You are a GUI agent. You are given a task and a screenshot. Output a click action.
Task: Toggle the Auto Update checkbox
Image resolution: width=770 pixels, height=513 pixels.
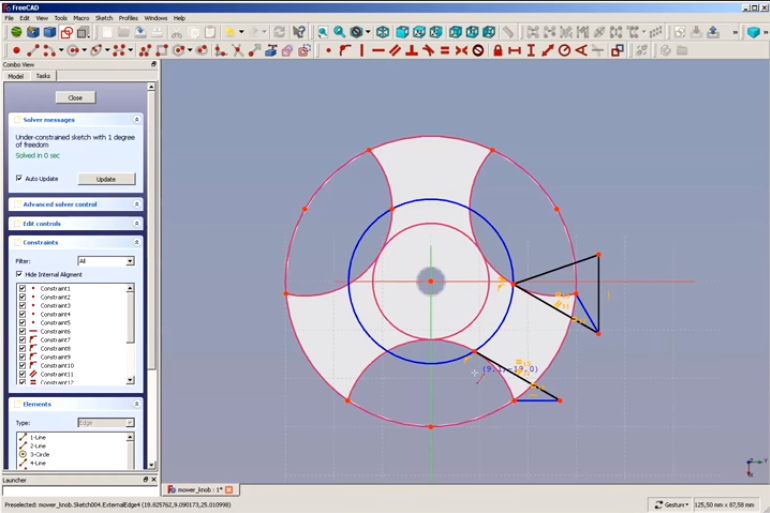[x=19, y=178]
